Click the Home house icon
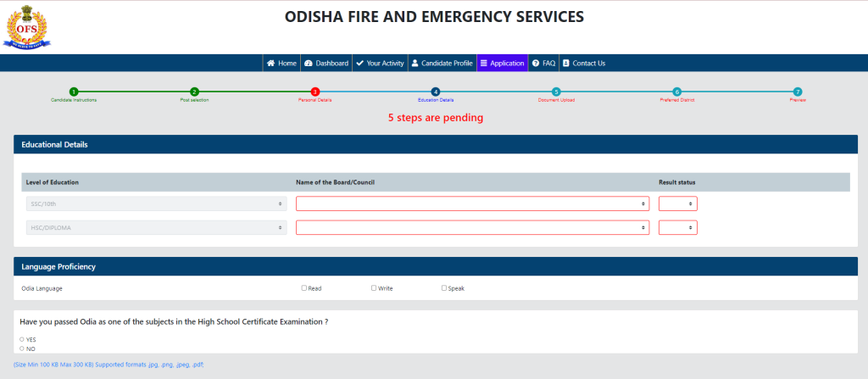The width and height of the screenshot is (868, 379). point(270,63)
